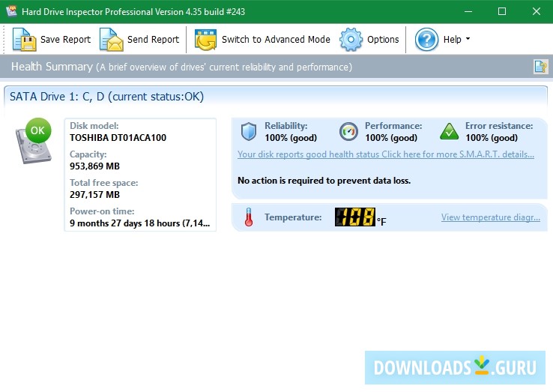Click the Reliability shield icon
Screen dimensions: 553x392
249,132
